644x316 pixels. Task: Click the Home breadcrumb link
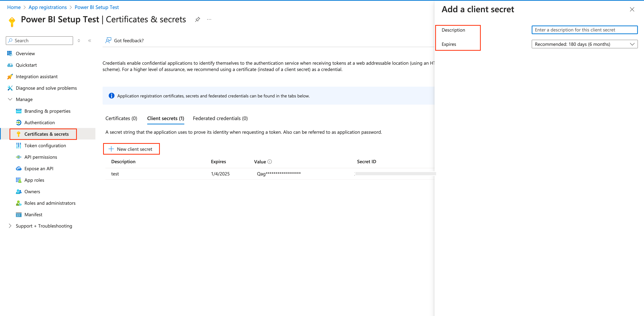(x=14, y=7)
